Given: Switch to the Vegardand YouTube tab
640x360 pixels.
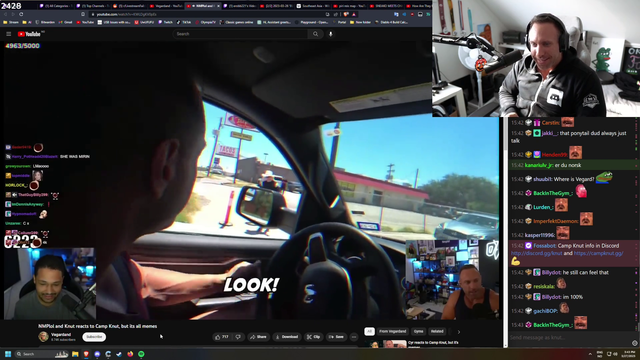Looking at the screenshot, I should tap(166, 6).
